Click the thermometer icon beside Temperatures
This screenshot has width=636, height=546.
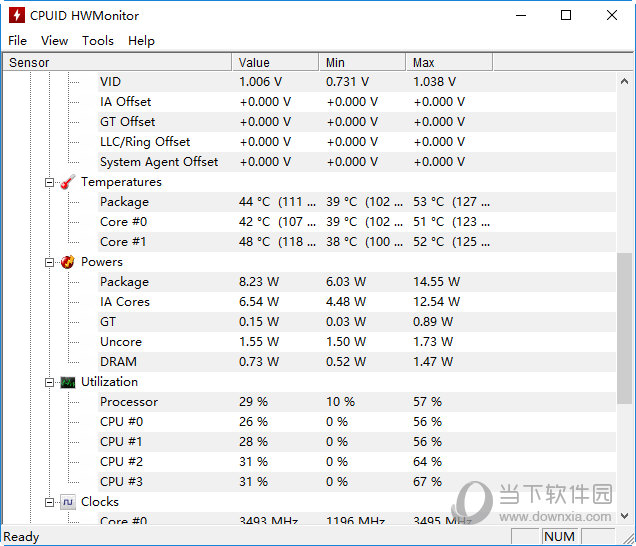(x=68, y=182)
